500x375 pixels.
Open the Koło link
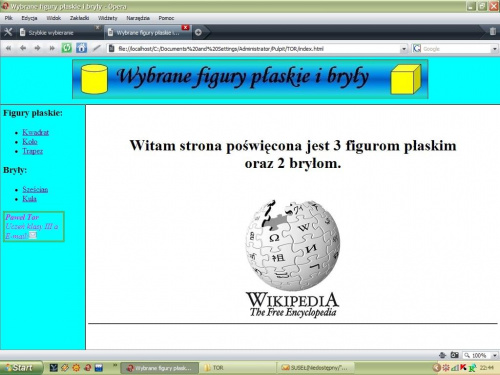30,142
